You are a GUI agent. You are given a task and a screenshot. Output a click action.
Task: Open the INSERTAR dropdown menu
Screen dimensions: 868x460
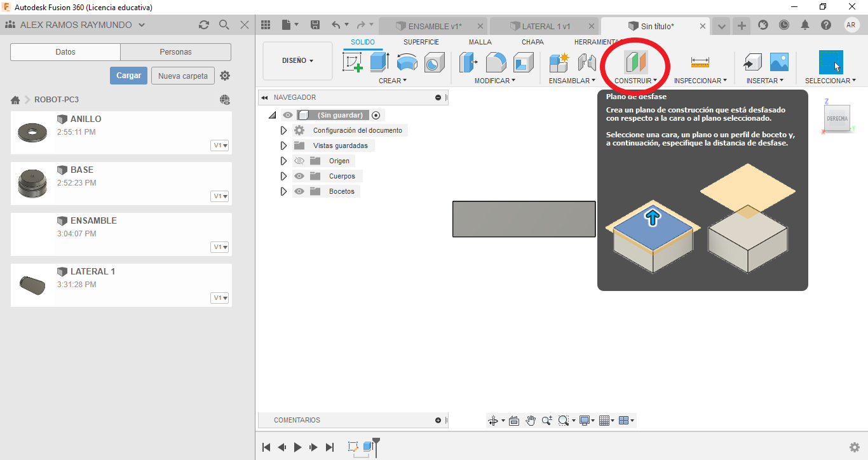765,81
